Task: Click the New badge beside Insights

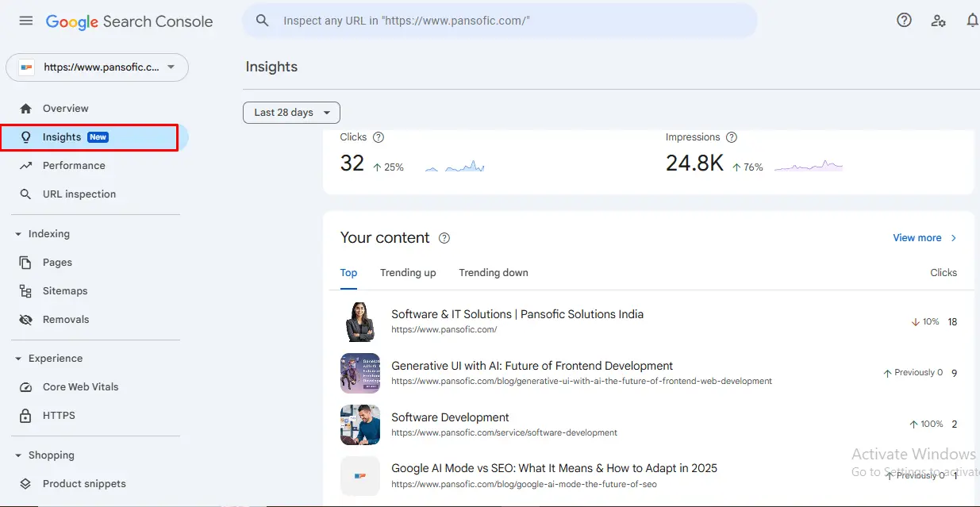Action: tap(98, 137)
